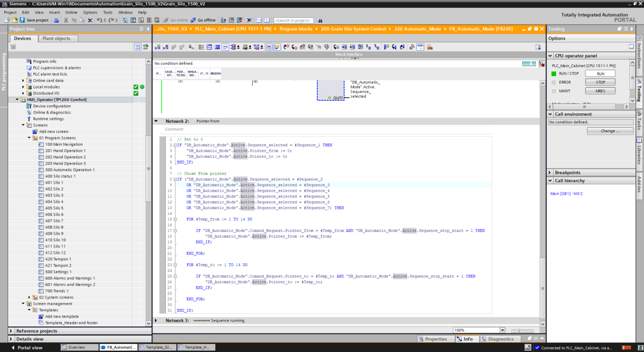Screen dimensions: 644x352
Task: Collapse the IF block fold at line 2
Action: (175, 145)
